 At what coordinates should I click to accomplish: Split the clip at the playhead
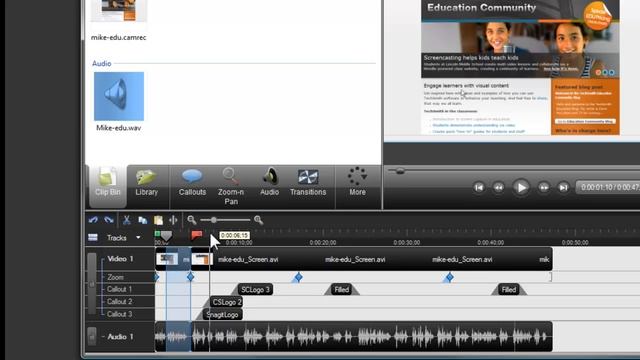point(173,220)
